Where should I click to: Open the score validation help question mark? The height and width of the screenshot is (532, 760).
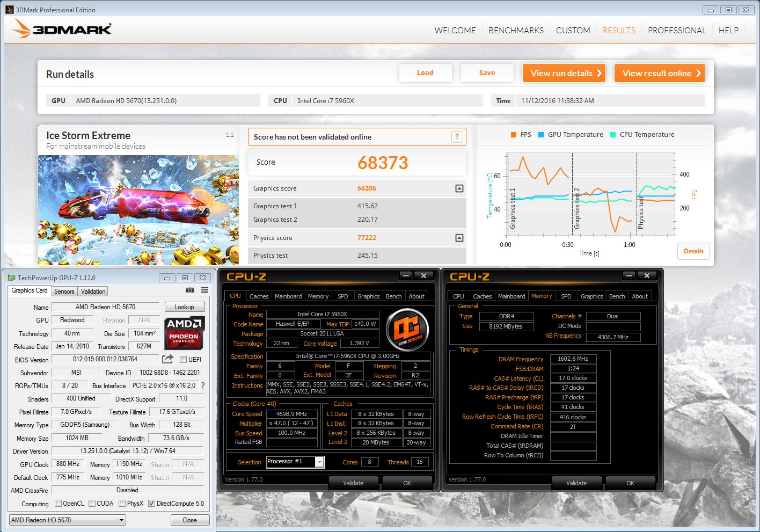457,137
